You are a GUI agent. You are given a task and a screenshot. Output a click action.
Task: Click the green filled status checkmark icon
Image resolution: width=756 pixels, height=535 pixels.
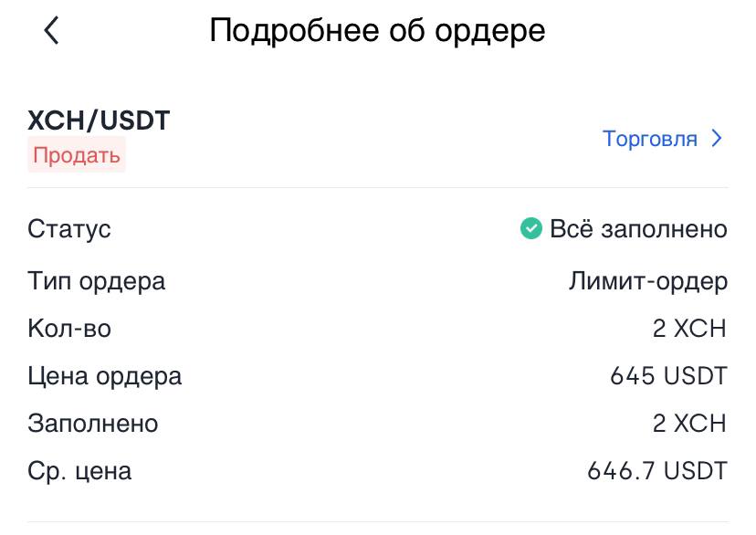pyautogui.click(x=530, y=228)
